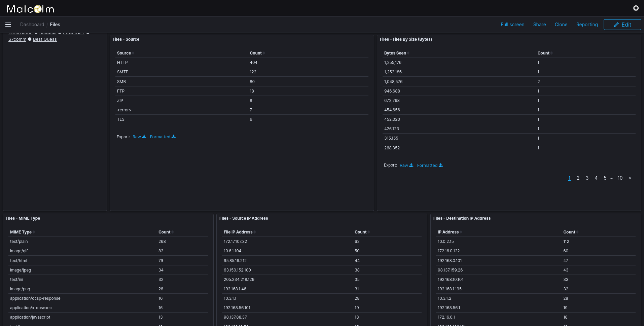The image size is (644, 326).
Task: Sort Source IP Address table by Count
Action: tap(362, 232)
